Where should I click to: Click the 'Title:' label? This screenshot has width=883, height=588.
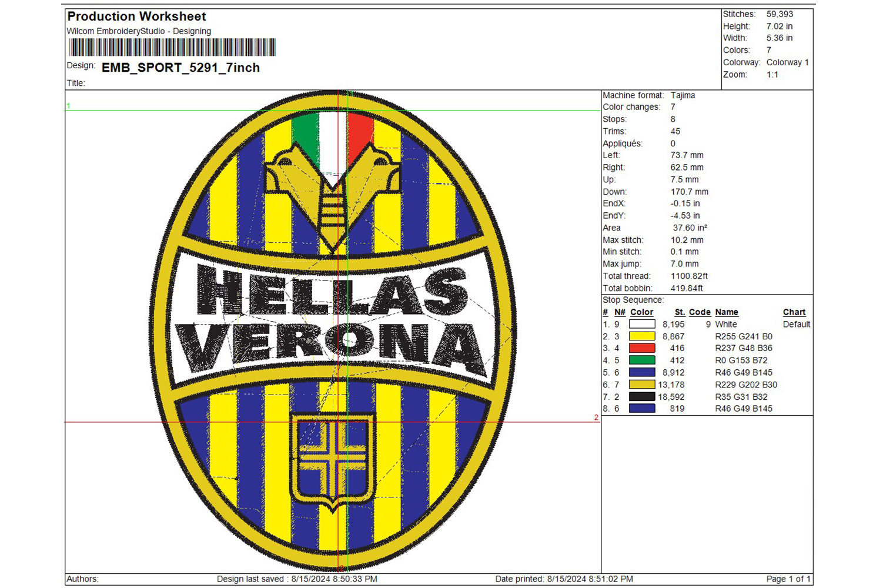click(76, 83)
